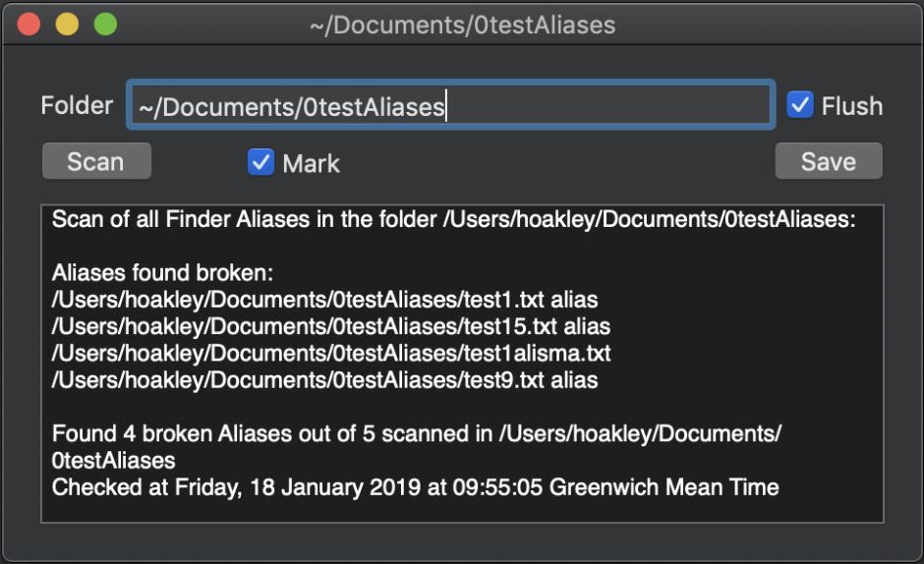Close the window with the red button
924x564 pixels.
click(29, 25)
